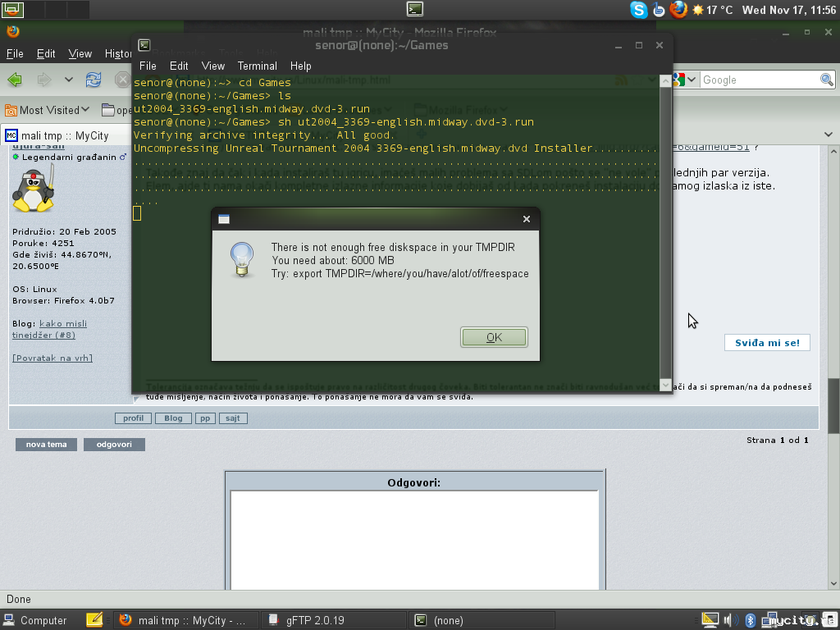Click the volume speaker tray icon
Image resolution: width=840 pixels, height=630 pixels.
(728, 620)
